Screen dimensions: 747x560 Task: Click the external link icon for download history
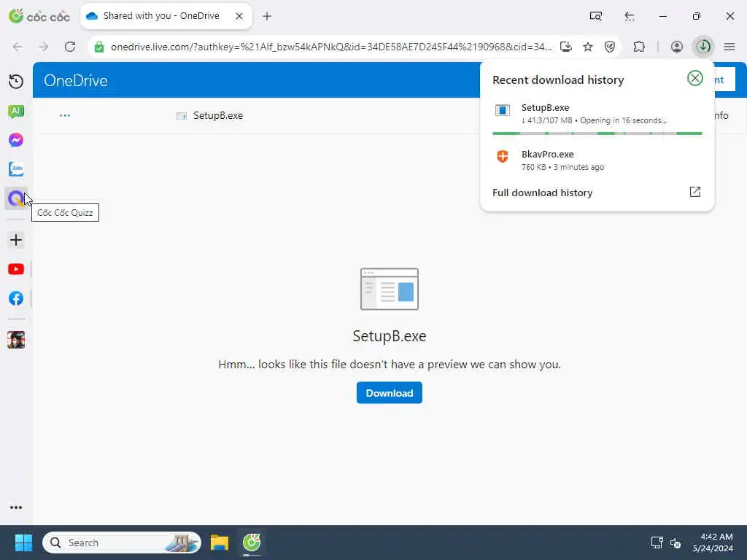pos(695,192)
